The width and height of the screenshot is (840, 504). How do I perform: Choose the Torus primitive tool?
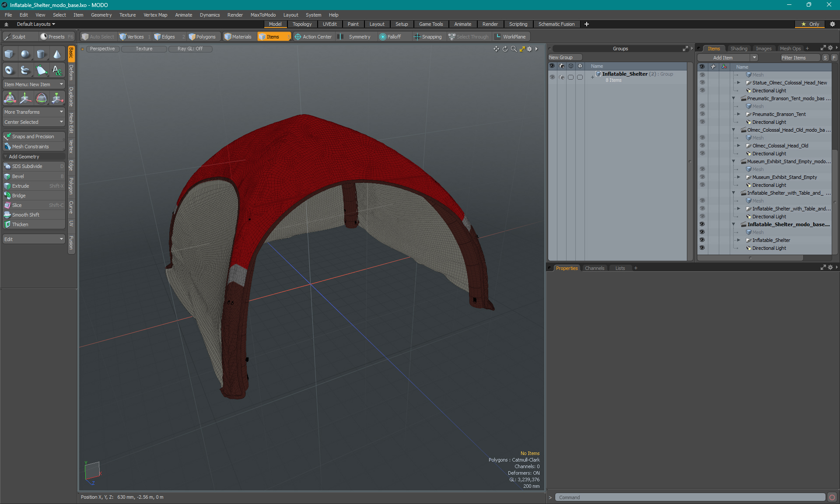(10, 70)
